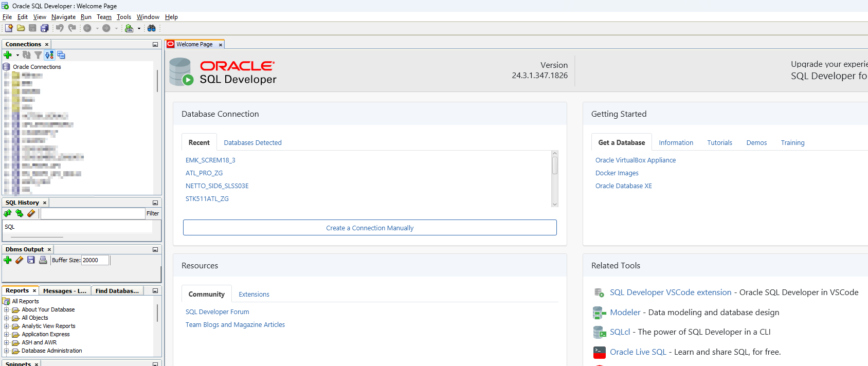Switch to the Extensions tab
This screenshot has height=366, width=868.
click(254, 295)
